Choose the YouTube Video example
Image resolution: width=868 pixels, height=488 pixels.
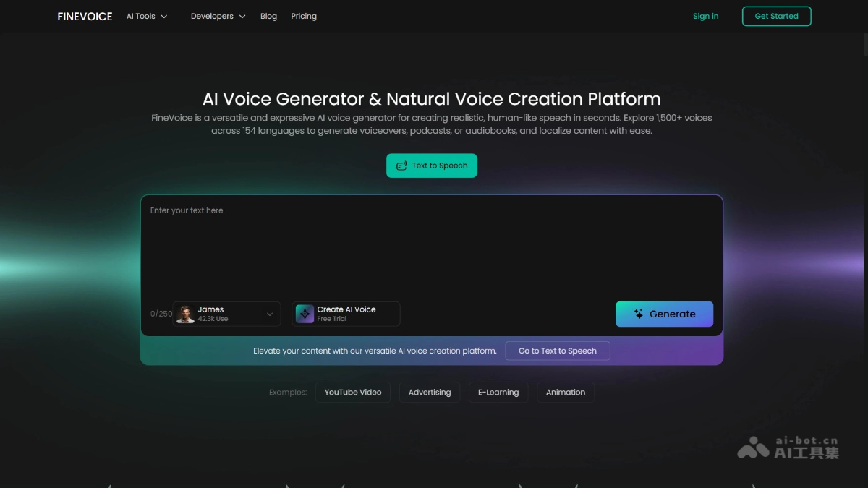[x=353, y=393]
